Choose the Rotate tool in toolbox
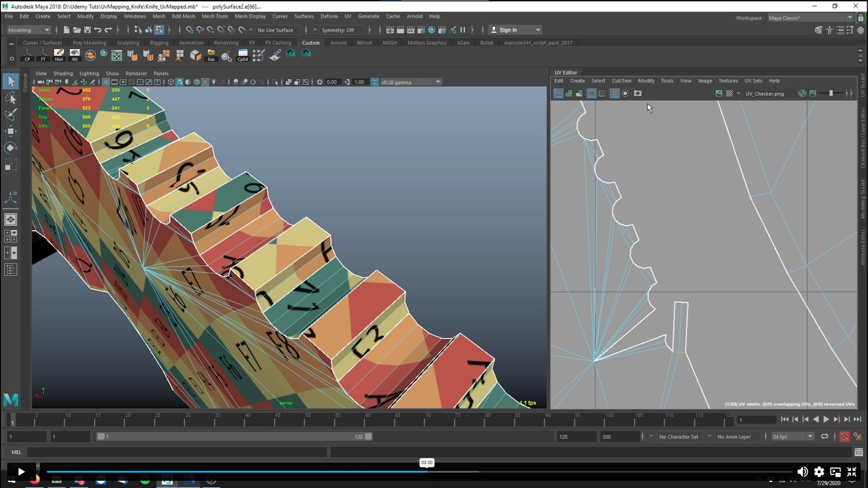 (11, 148)
